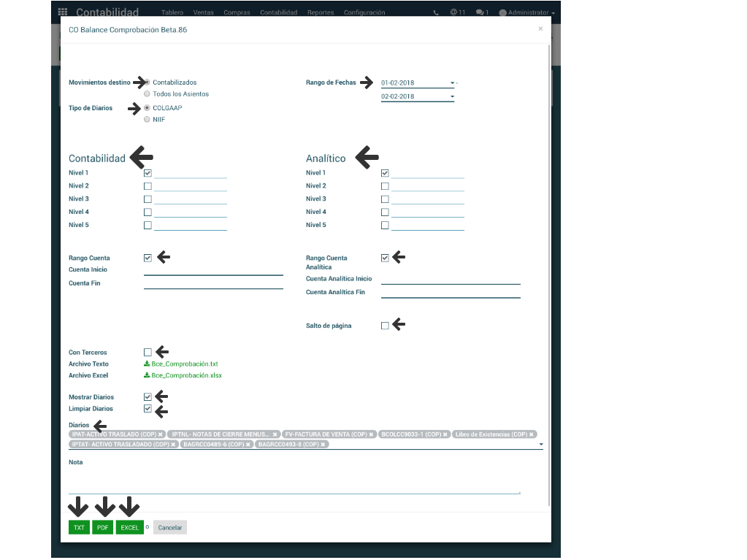Open the apps grid menu icon

tap(63, 12)
